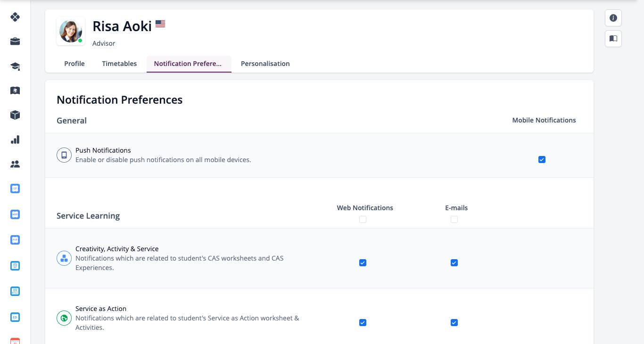Open the graduation cap icon in sidebar
This screenshot has width=644, height=344.
click(15, 66)
